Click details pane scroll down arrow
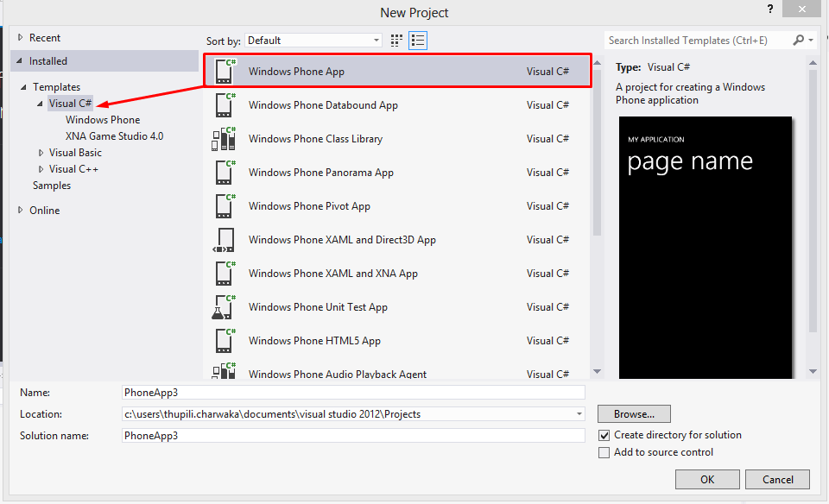Viewport: 829px width, 504px height. 813,372
